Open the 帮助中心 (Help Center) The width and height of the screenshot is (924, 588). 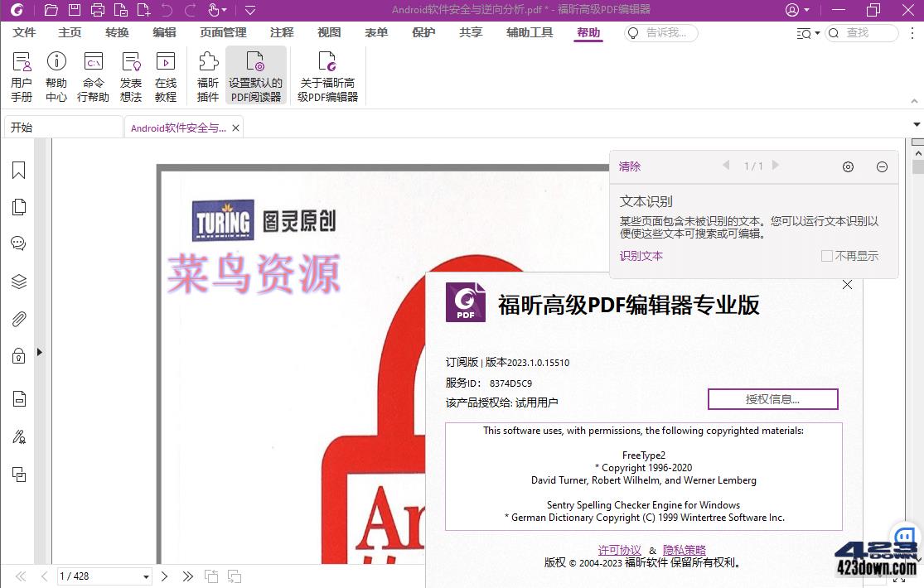(56, 75)
